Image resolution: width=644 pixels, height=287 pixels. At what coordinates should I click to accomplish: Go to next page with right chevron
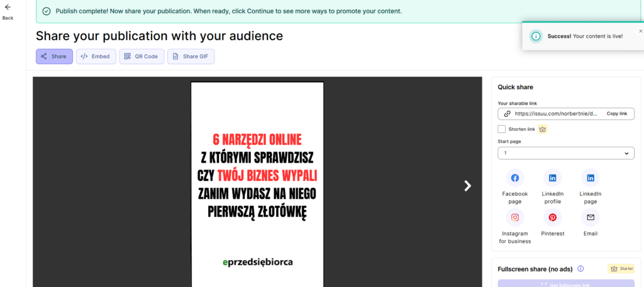pyautogui.click(x=467, y=185)
